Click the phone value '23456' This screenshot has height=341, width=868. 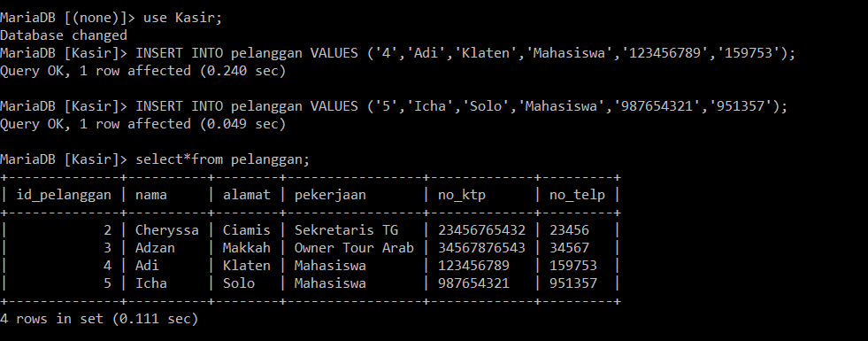click(569, 230)
